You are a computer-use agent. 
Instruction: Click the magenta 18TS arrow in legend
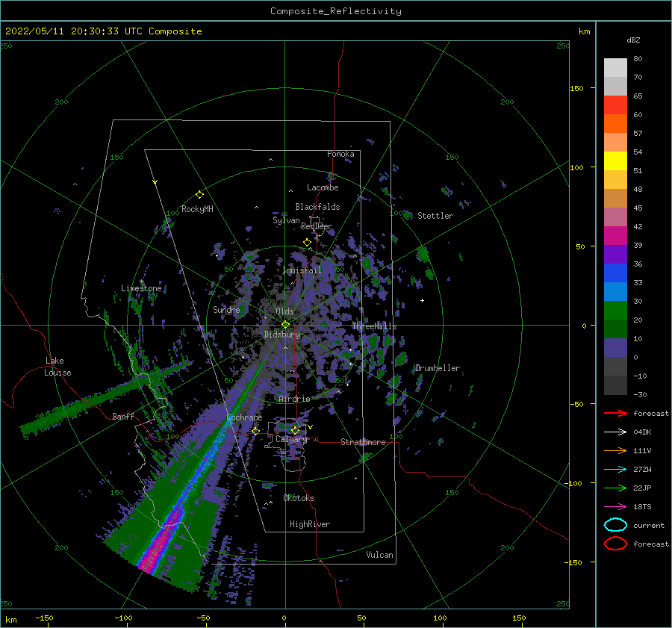tap(615, 507)
